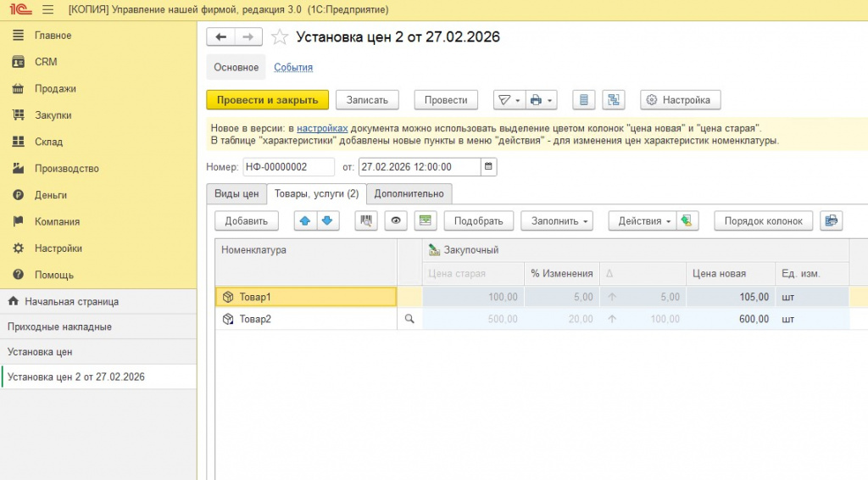The image size is (868, 480).
Task: Click Провести button
Action: pyautogui.click(x=446, y=100)
